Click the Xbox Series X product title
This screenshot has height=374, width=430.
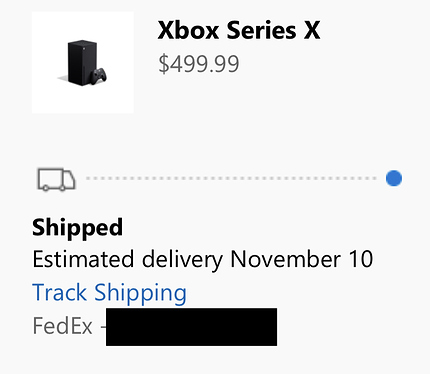tap(239, 30)
